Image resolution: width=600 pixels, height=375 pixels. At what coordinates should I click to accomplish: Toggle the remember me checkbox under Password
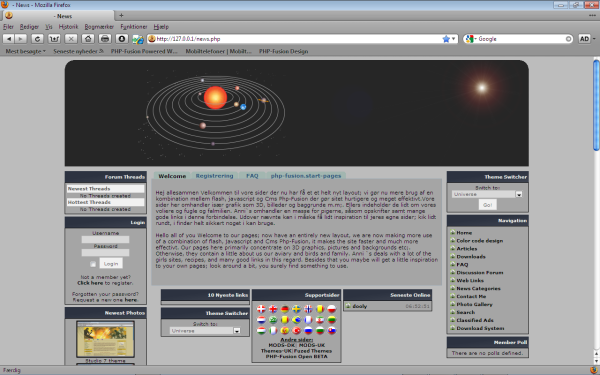pos(93,264)
